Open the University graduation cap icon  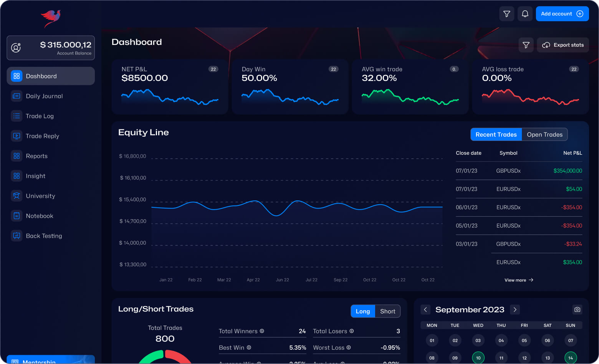coord(17,196)
